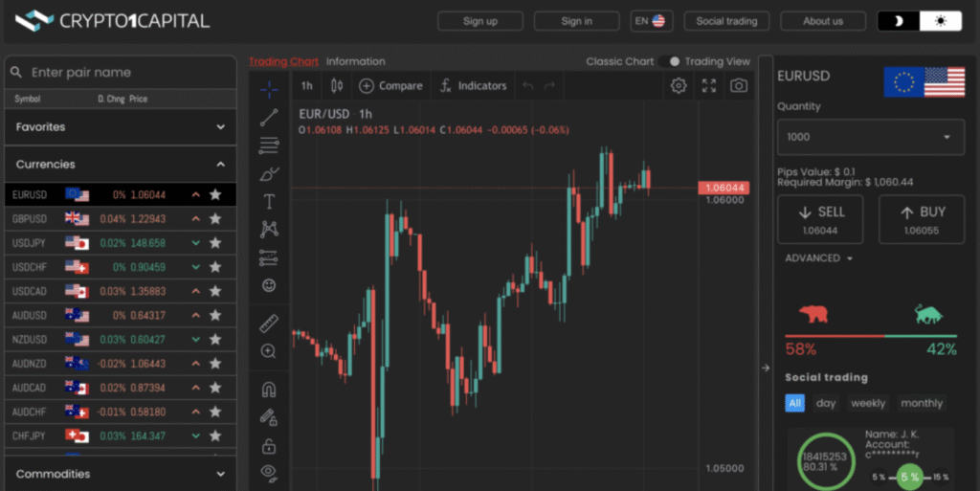The width and height of the screenshot is (980, 491).
Task: Open the forecasting and measurement tools
Action: 269,257
